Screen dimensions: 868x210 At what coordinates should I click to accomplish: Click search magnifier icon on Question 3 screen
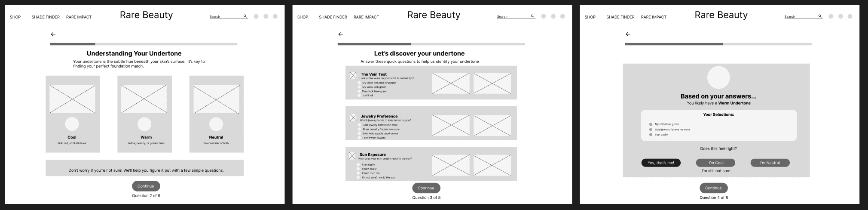pyautogui.click(x=533, y=16)
